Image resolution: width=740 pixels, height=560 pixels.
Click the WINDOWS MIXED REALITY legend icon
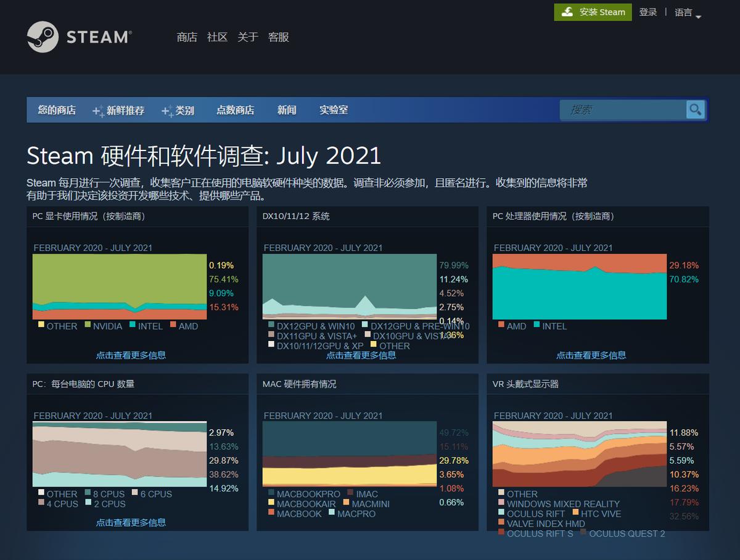500,503
